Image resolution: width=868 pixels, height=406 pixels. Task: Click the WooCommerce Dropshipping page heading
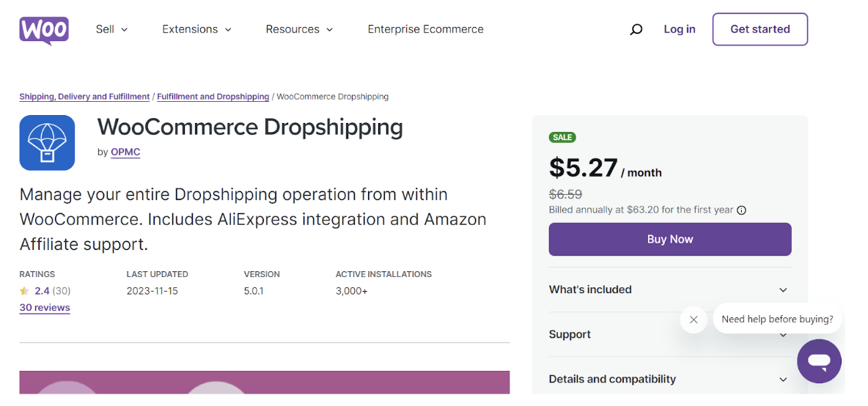pos(250,128)
